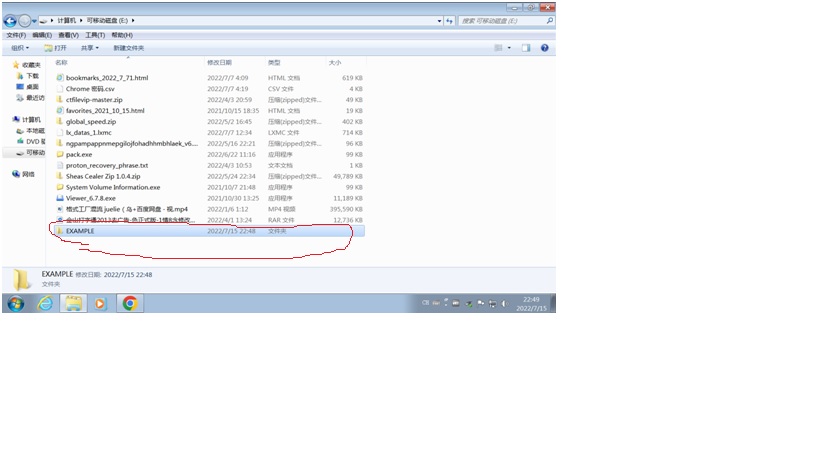Screen dimensions: 819x460
Task: Select 计算机 in the navigation pane
Action: pos(32,119)
